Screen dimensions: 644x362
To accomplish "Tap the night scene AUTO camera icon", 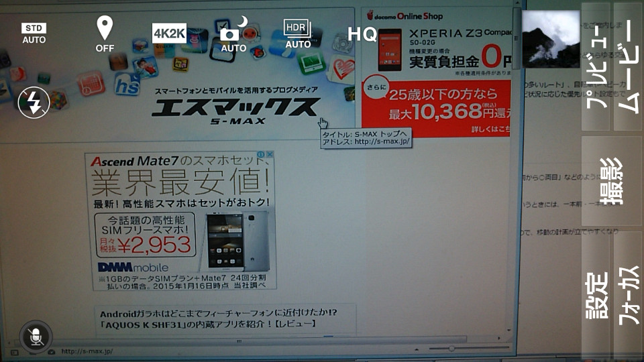I will pos(233,35).
